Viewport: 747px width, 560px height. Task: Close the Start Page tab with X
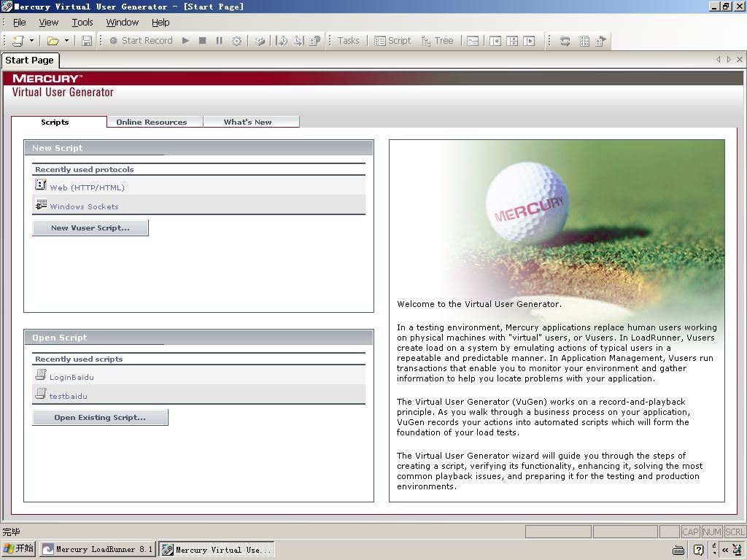coord(740,60)
